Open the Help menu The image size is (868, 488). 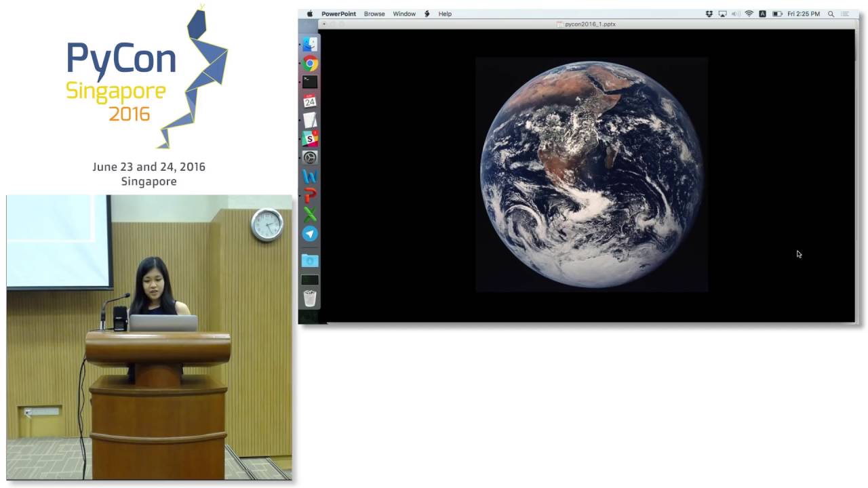(445, 14)
